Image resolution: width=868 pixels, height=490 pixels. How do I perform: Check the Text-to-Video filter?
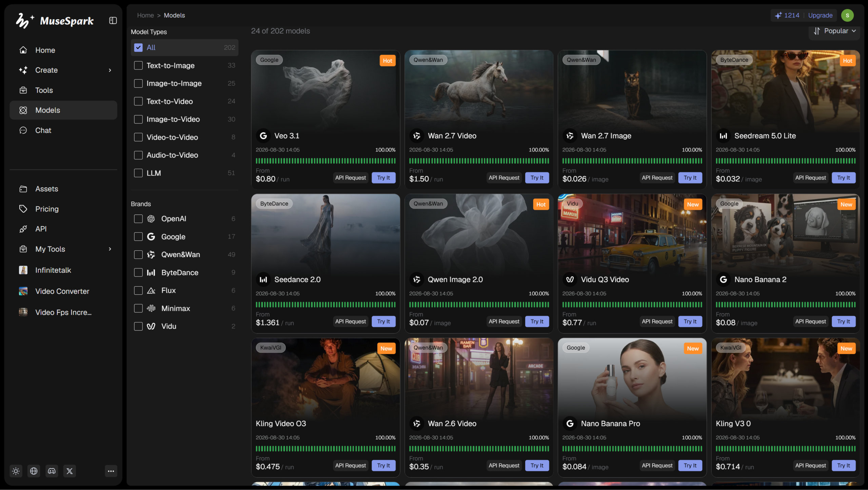(x=138, y=101)
